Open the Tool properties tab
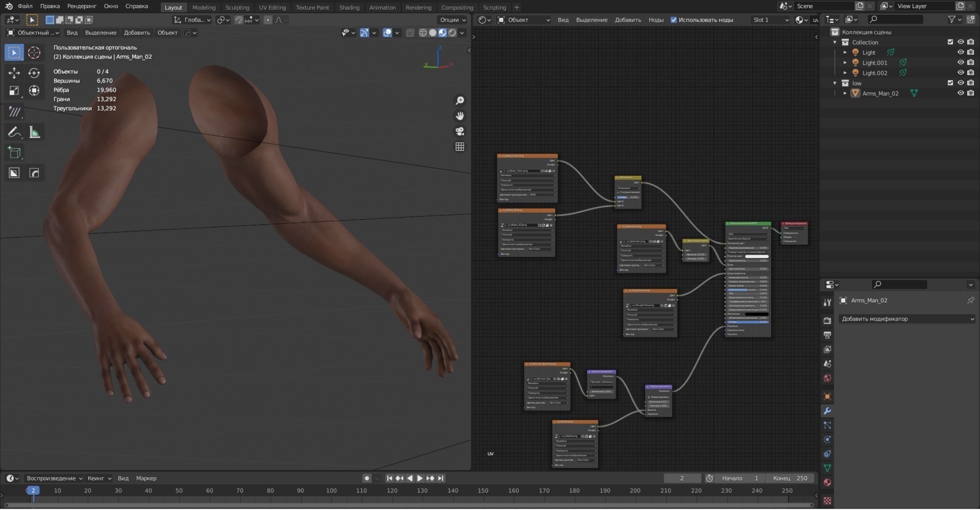980x510 pixels. [x=827, y=302]
